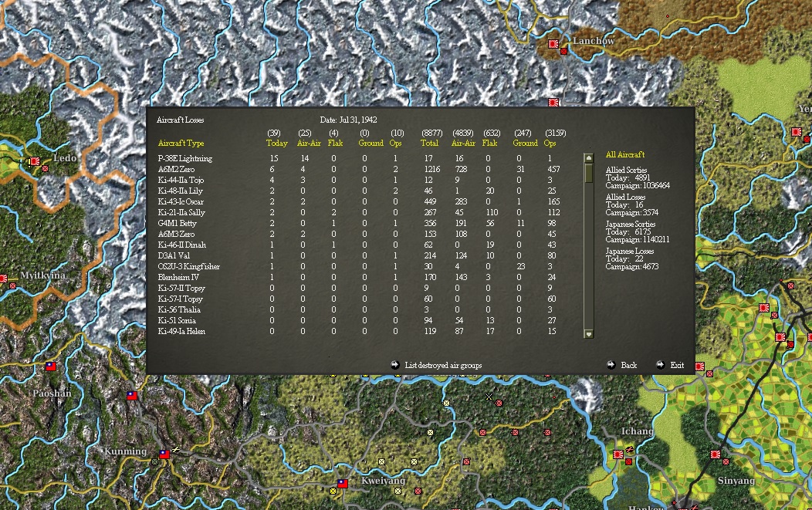Screen dimensions: 812x510
Task: Select the Chinese flag base icon at Kweiyang
Action: pyautogui.click(x=342, y=483)
